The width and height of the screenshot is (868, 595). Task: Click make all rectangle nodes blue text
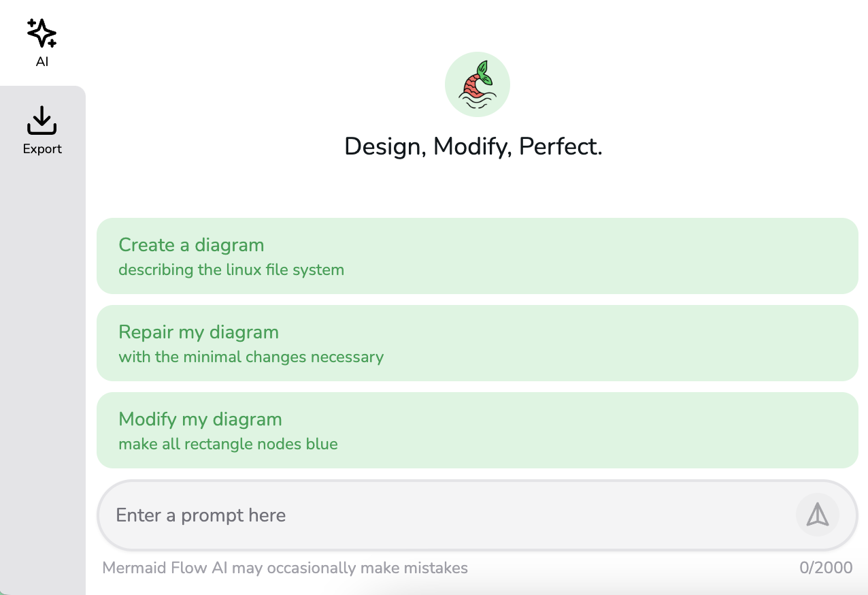click(x=228, y=444)
